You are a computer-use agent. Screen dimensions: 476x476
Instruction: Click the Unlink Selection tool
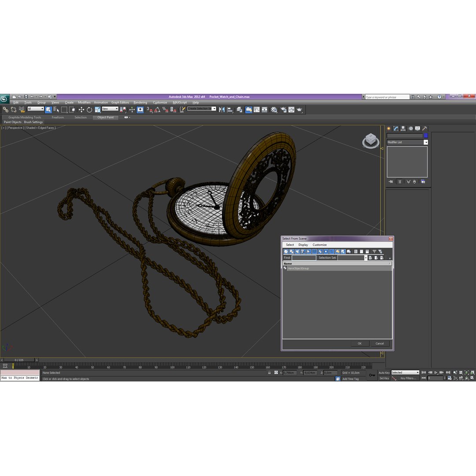(x=14, y=110)
